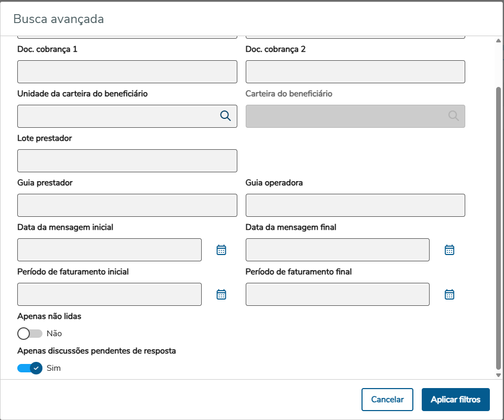The height and width of the screenshot is (420, 504).
Task: Click search icon in Carteira do beneficiário field
Action: [x=454, y=116]
